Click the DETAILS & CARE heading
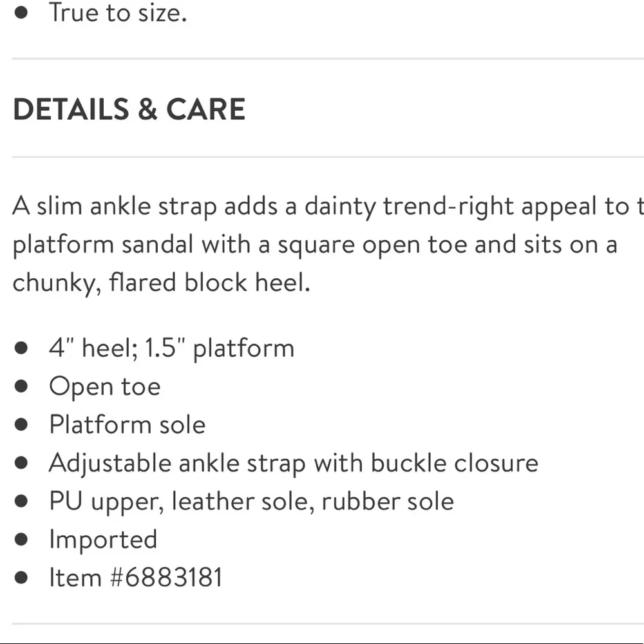 coord(129,109)
